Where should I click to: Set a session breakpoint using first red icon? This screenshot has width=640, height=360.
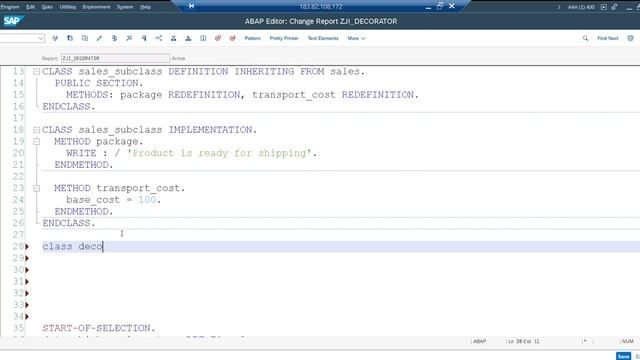pyautogui.click(x=218, y=38)
